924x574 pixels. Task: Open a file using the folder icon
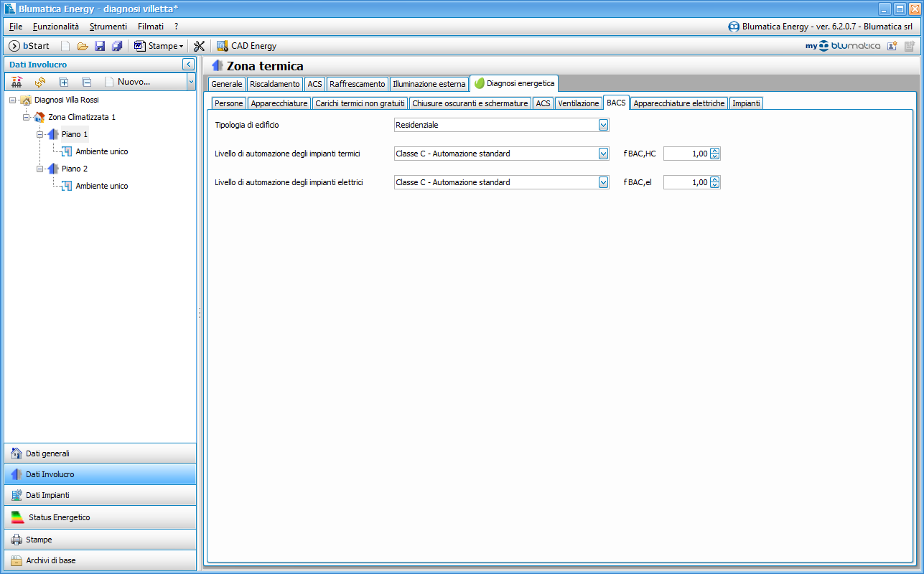[83, 46]
